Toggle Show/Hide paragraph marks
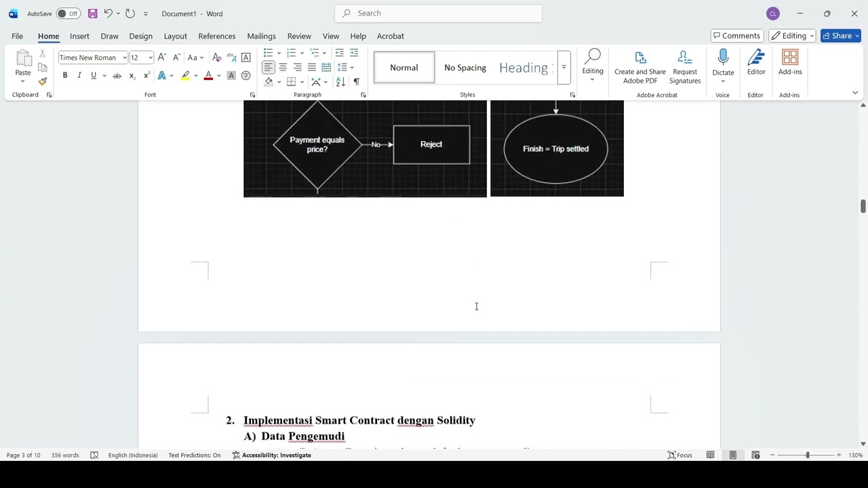 [x=357, y=81]
